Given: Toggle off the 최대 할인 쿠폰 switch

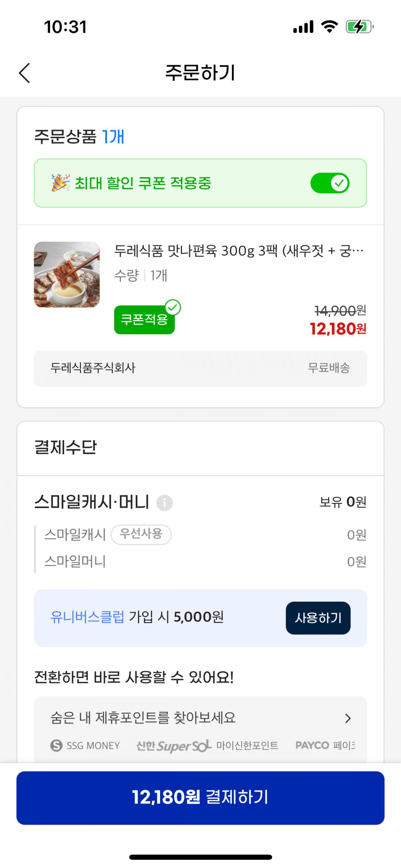Looking at the screenshot, I should tap(330, 183).
